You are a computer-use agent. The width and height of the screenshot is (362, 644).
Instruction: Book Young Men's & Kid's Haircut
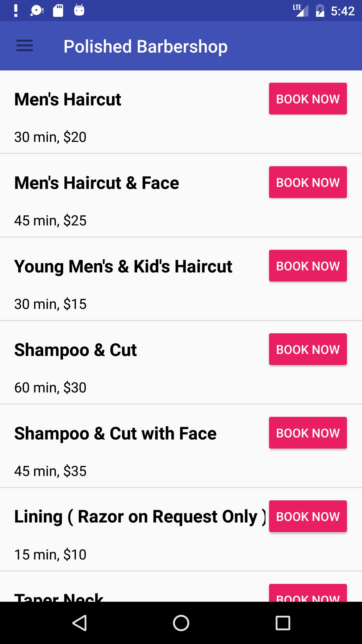coord(308,266)
